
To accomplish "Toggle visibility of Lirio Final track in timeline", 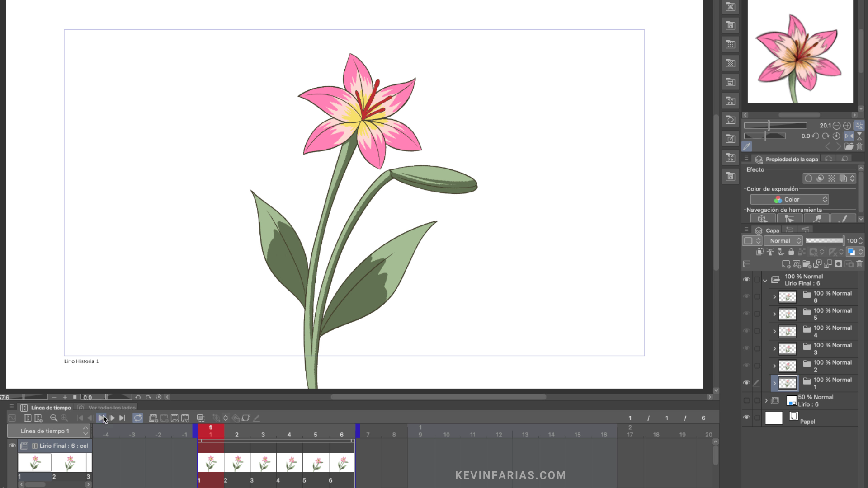I will pyautogui.click(x=12, y=446).
